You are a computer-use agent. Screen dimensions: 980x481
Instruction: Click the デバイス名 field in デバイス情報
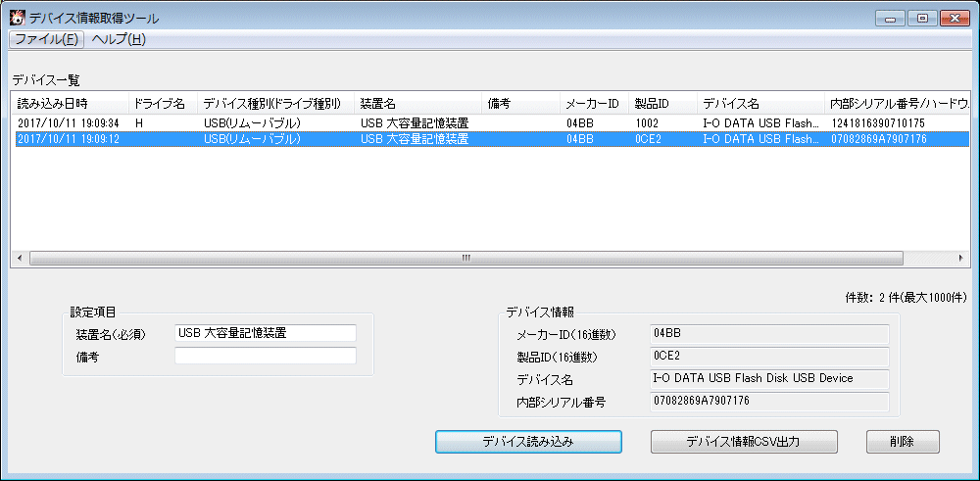click(x=768, y=378)
